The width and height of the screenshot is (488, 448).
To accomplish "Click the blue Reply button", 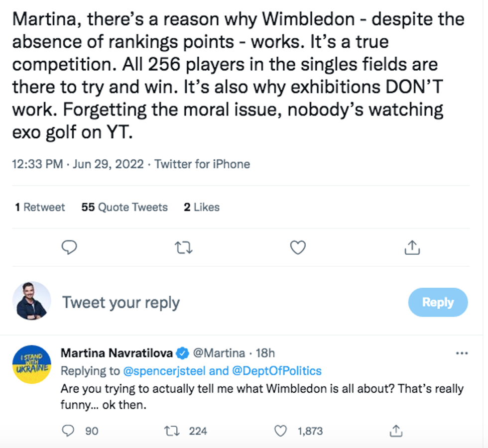I will (438, 302).
